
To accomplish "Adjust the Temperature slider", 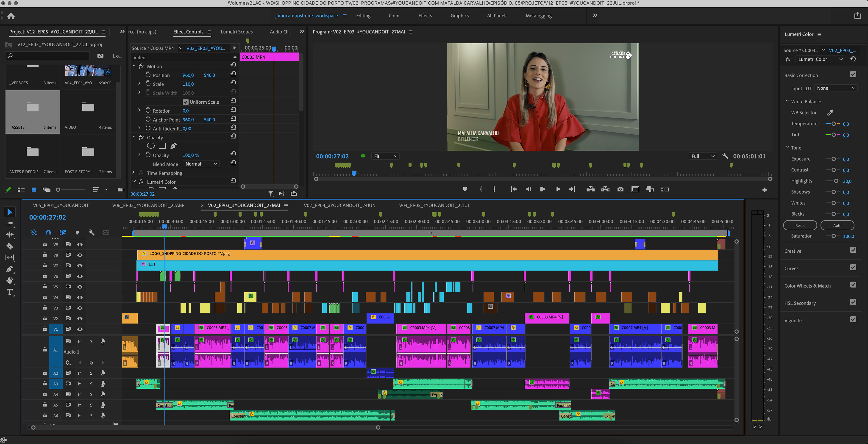I will [833, 124].
